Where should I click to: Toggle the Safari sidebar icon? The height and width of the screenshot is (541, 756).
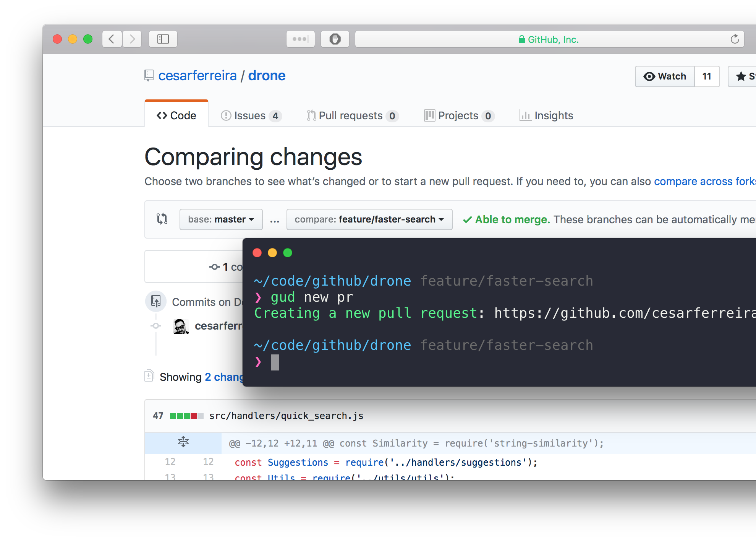coord(163,39)
